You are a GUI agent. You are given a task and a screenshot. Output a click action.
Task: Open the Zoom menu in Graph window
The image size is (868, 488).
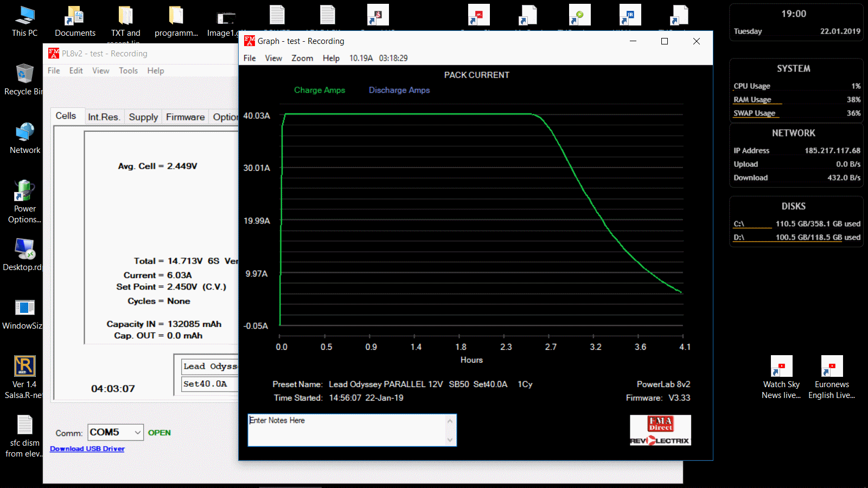[302, 58]
